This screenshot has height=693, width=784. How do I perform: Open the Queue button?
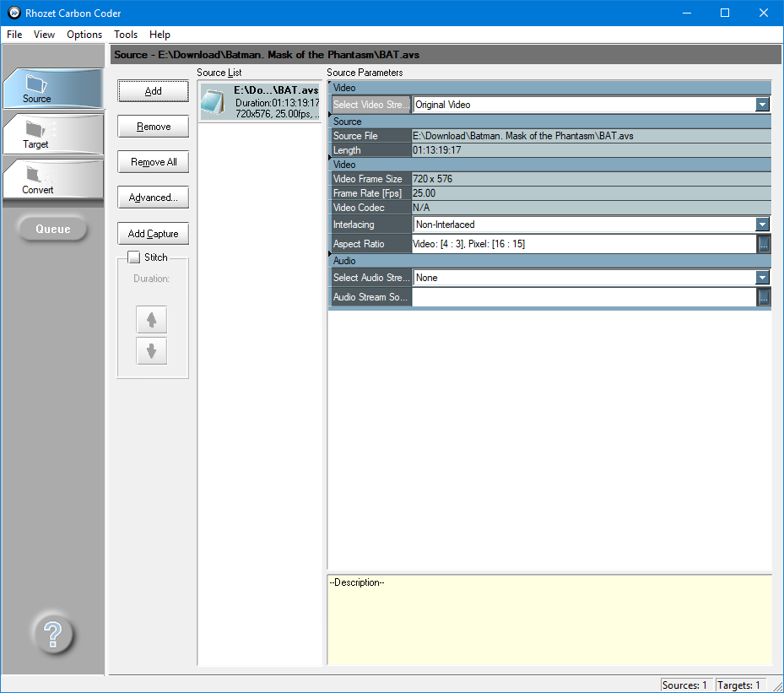pyautogui.click(x=53, y=229)
